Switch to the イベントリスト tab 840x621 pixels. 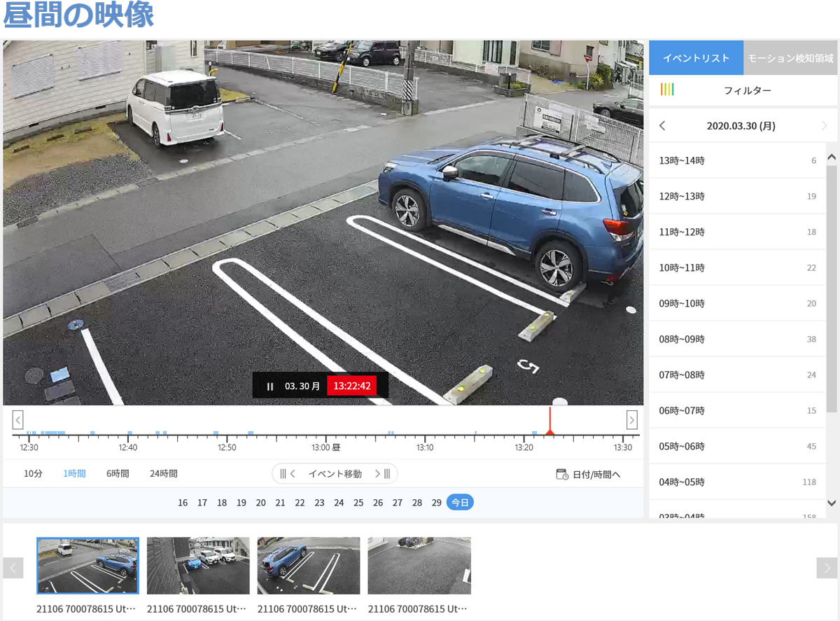(696, 58)
